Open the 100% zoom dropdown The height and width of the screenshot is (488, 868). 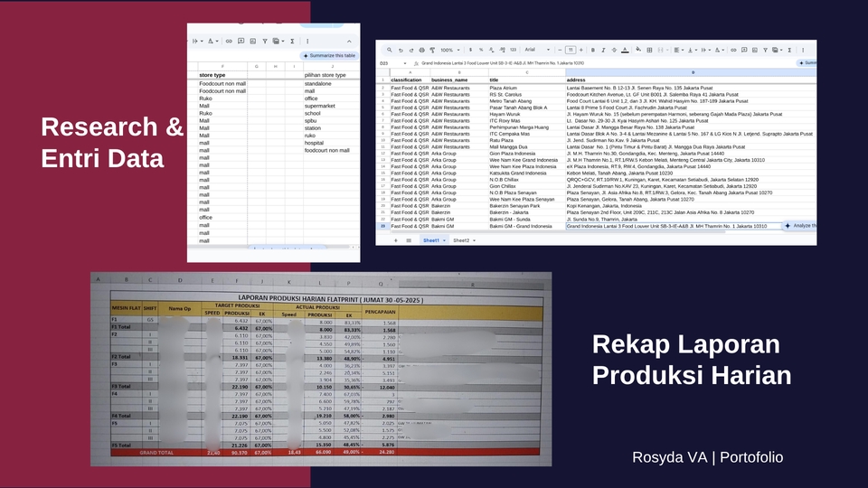coord(449,50)
